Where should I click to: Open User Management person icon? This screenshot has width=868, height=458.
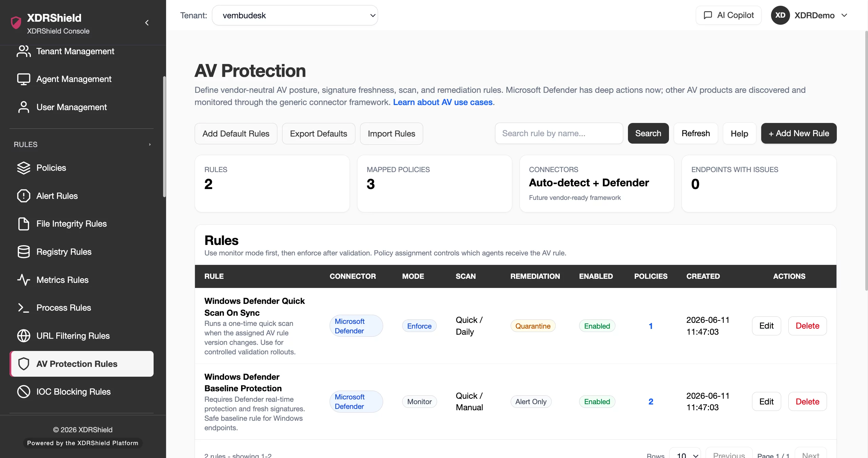(23, 107)
